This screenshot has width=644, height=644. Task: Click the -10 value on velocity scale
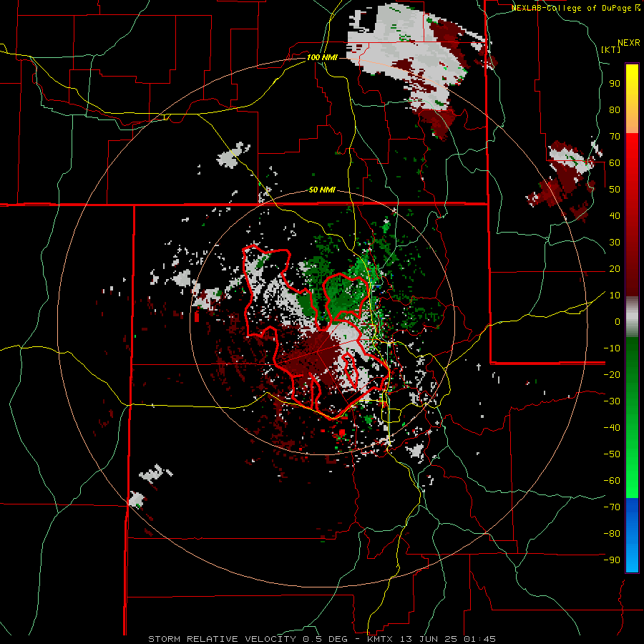tap(612, 348)
